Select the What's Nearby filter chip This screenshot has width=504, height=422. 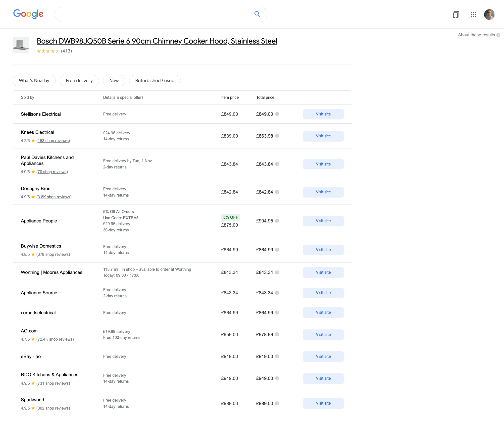coord(34,81)
